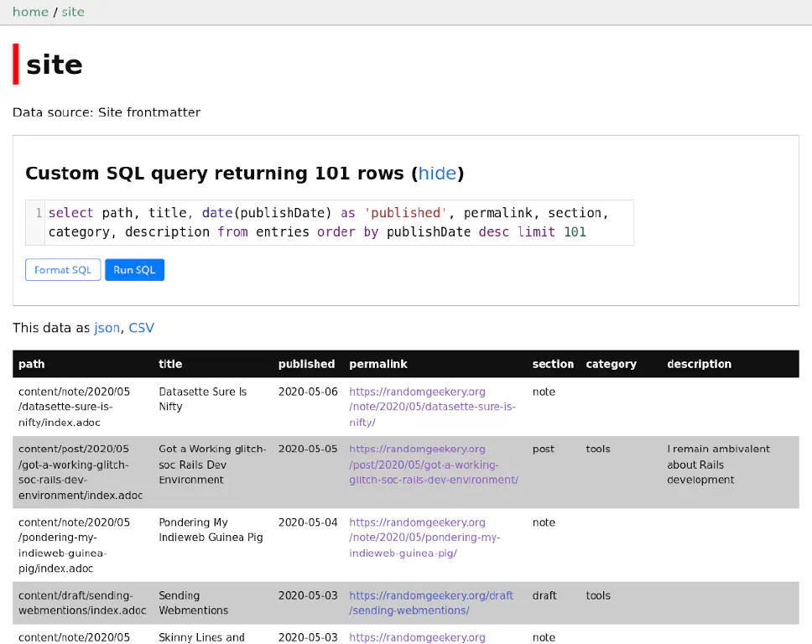Open the got-a-working-glitch-soc permalink
The width and height of the screenshot is (812, 644).
coord(433,465)
